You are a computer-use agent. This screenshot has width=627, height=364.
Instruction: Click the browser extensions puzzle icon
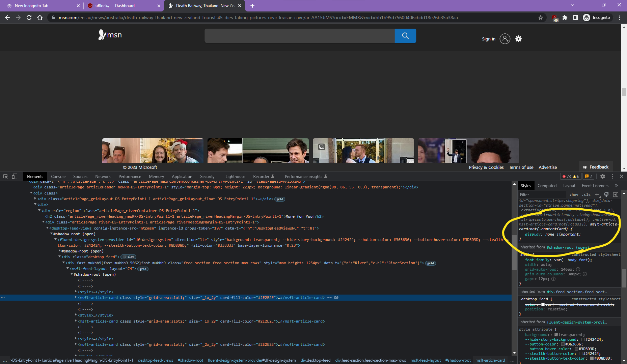coord(565,17)
